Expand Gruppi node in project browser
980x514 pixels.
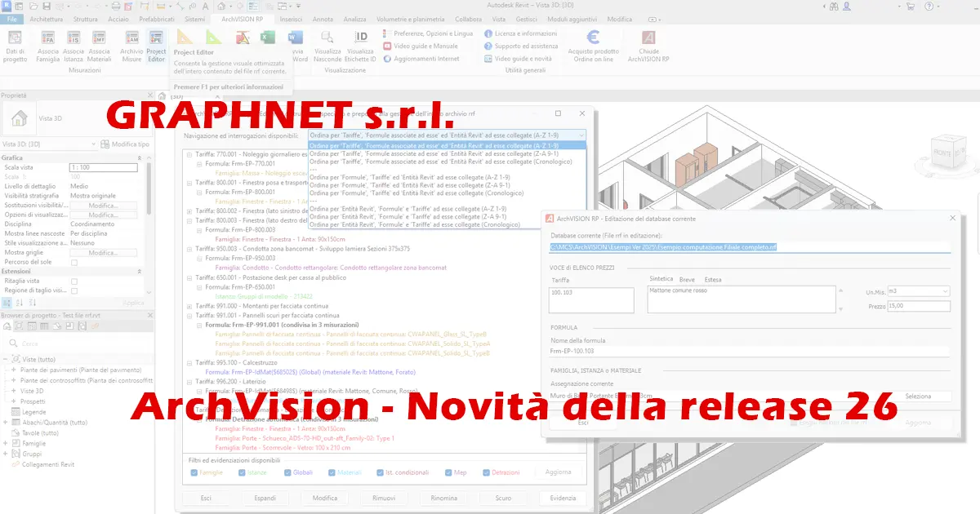[7, 454]
